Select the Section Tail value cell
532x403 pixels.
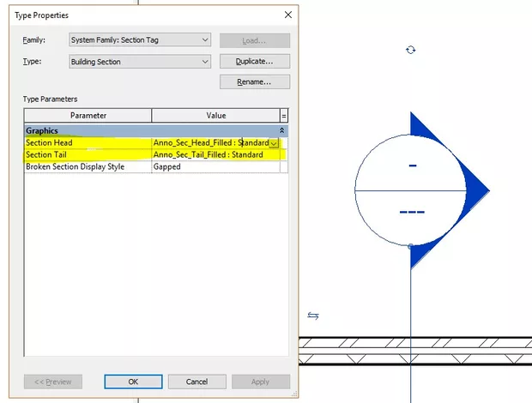(x=215, y=155)
